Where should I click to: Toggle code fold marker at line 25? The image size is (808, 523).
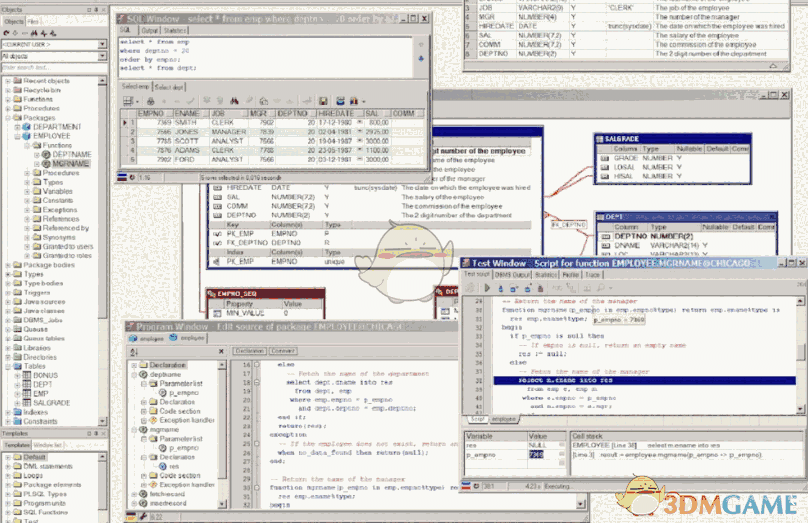click(257, 444)
